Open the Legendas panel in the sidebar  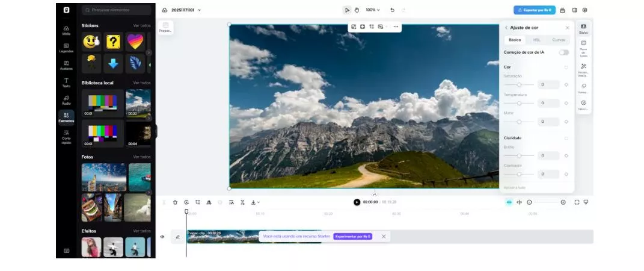tap(66, 48)
